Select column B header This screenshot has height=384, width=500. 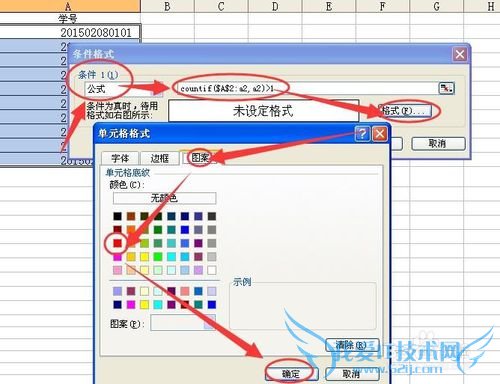click(x=167, y=6)
